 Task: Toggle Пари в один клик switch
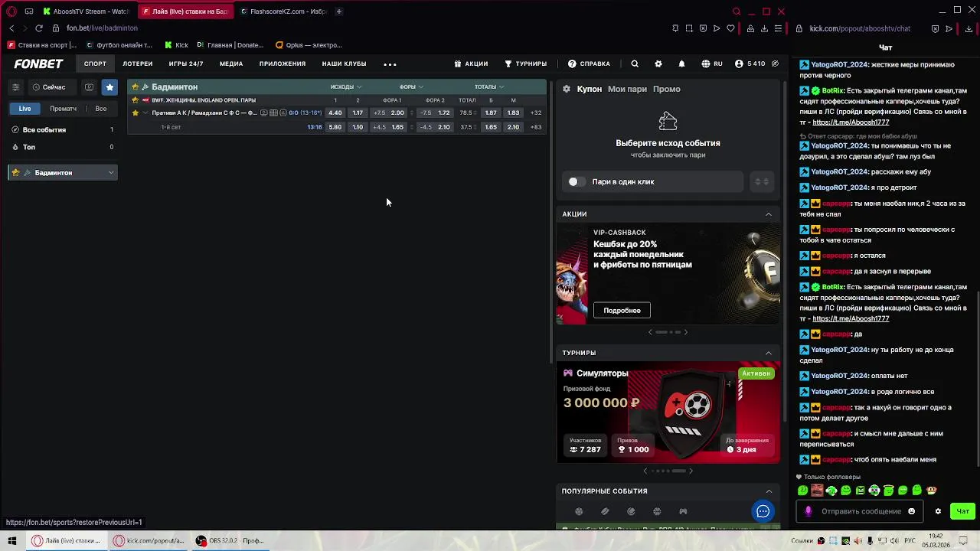[576, 182]
